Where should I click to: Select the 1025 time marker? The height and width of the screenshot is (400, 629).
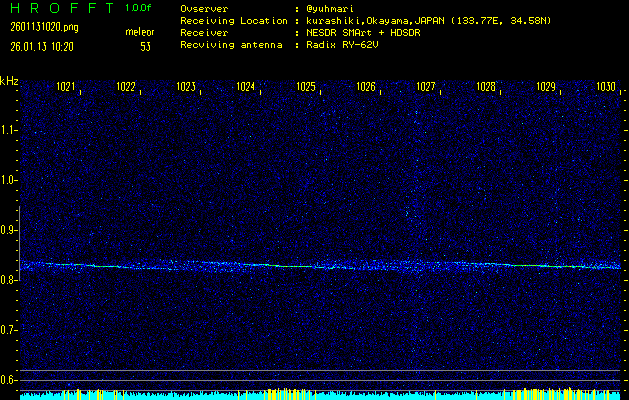(306, 88)
